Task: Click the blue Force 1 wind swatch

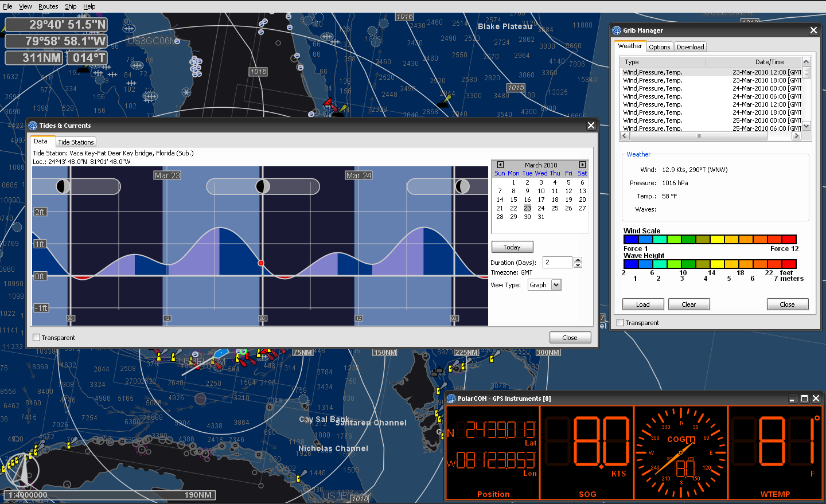Action: pyautogui.click(x=631, y=240)
